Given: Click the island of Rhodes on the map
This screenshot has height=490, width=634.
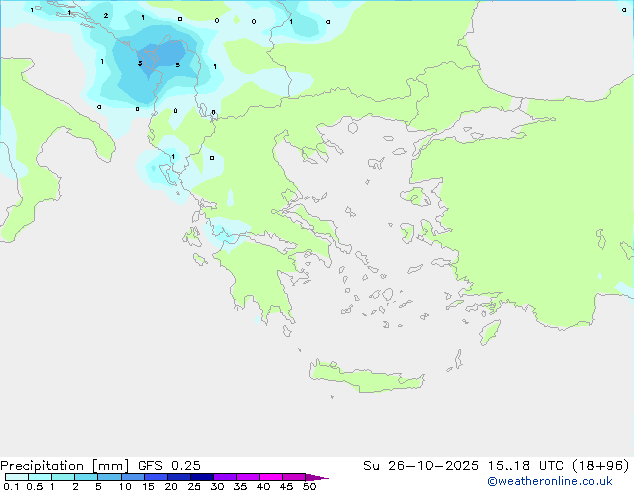Looking at the screenshot, I should click(x=490, y=332).
